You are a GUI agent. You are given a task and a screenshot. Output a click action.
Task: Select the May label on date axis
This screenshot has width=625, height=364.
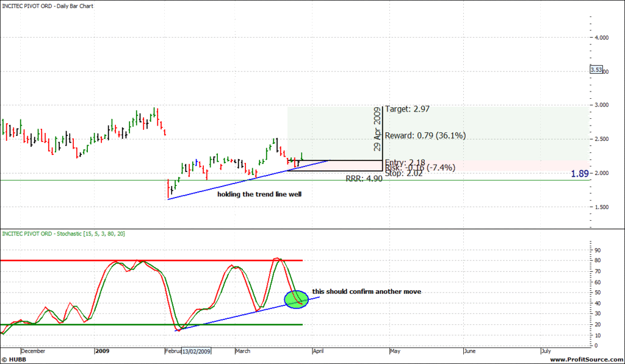[395, 351]
